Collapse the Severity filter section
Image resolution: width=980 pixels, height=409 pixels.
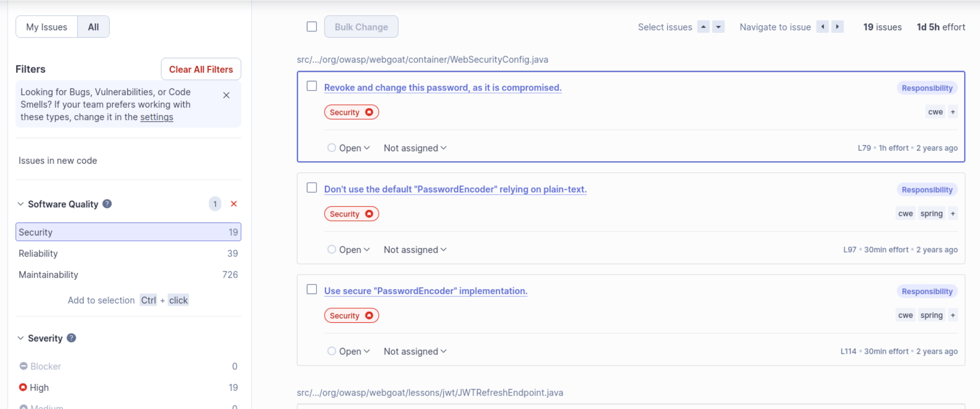coord(21,338)
